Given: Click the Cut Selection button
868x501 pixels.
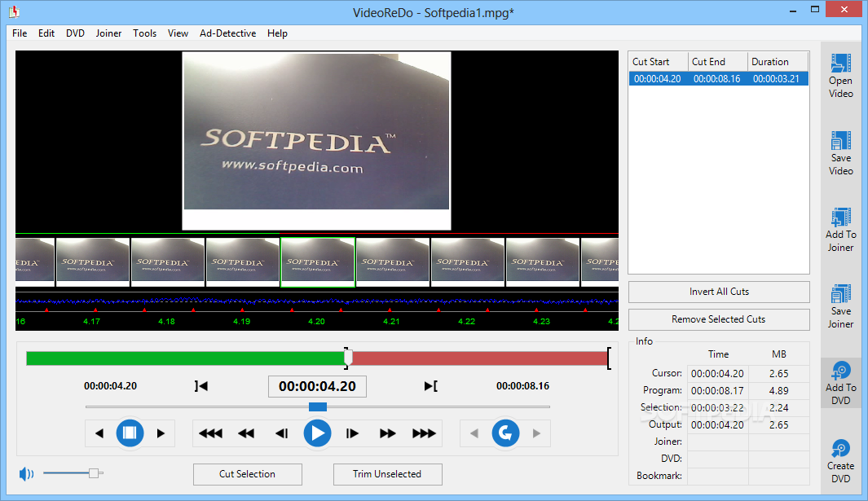Looking at the screenshot, I should (248, 474).
